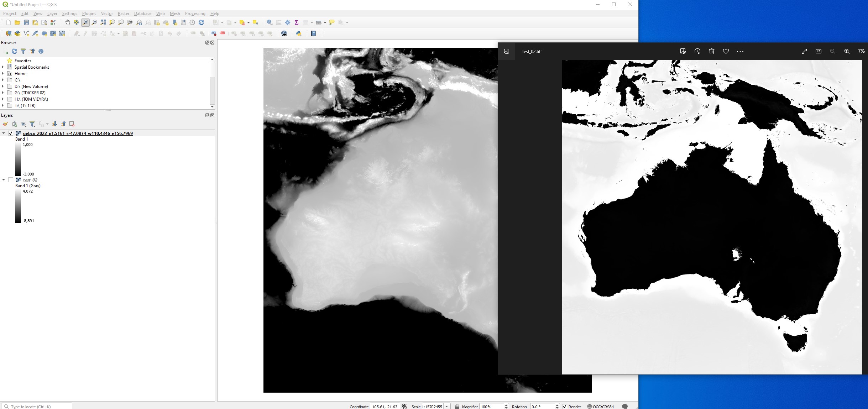Favorite the image with heart icon
868x409 pixels.
726,51
